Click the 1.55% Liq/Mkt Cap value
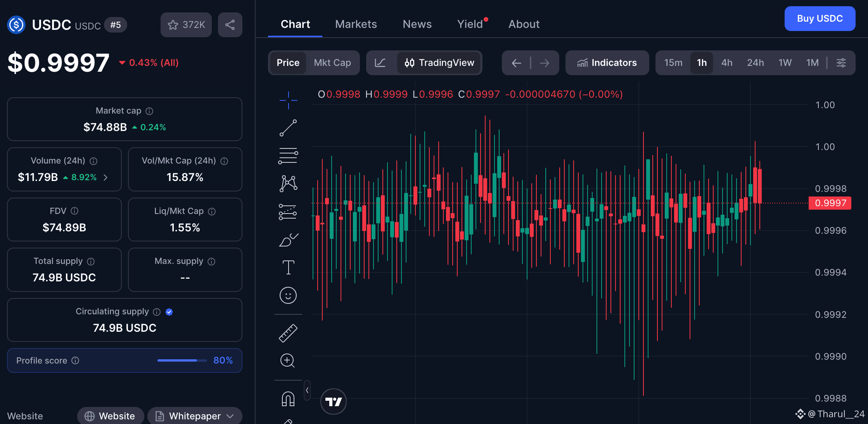 pyautogui.click(x=185, y=228)
